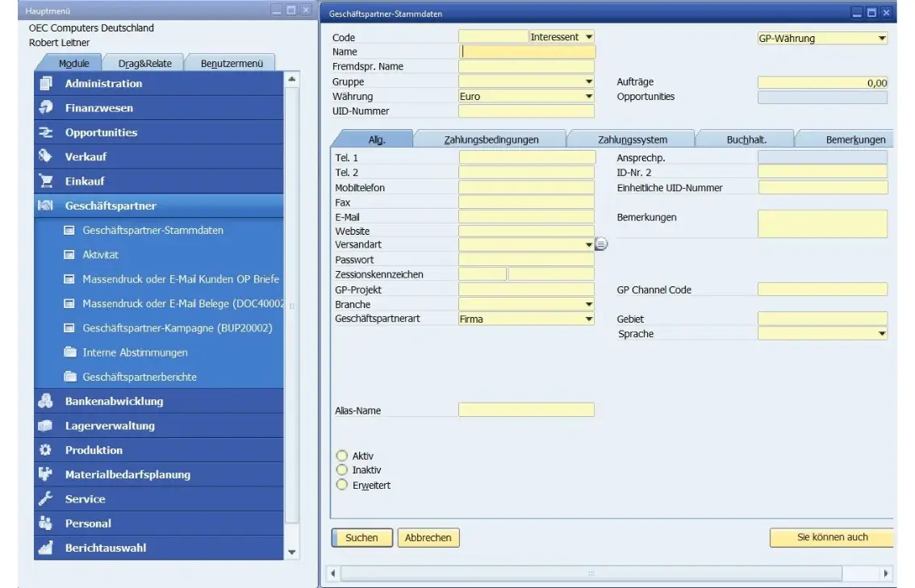Click the Suchen button
This screenshot has width=915, height=588.
pyautogui.click(x=361, y=537)
